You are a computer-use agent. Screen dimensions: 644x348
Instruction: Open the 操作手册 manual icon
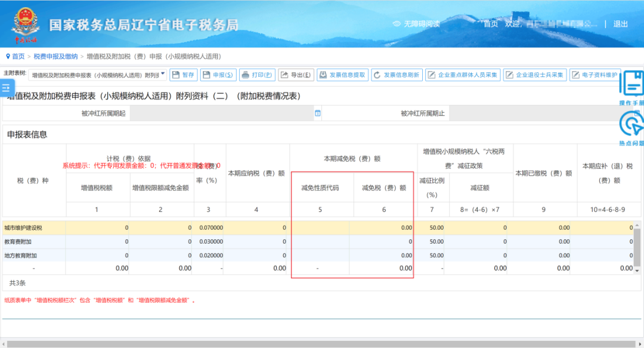pos(631,88)
